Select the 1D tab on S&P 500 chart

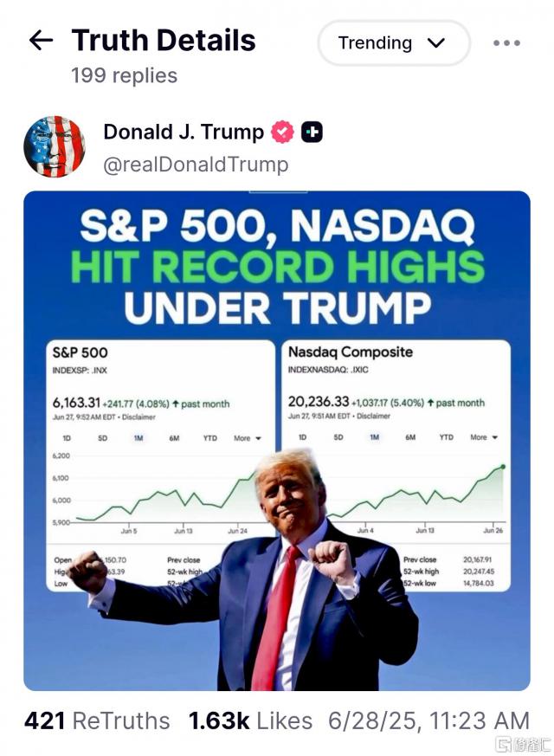[x=67, y=438]
